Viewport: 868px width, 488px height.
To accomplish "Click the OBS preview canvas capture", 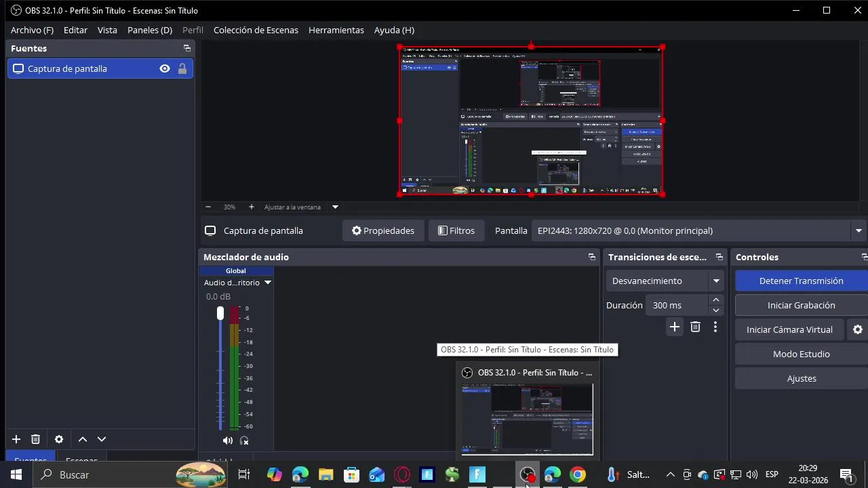I will 530,121.
